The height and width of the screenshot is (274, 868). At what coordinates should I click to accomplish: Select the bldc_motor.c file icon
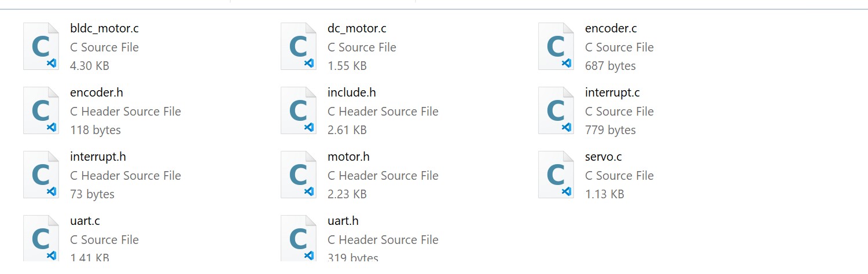(x=41, y=47)
